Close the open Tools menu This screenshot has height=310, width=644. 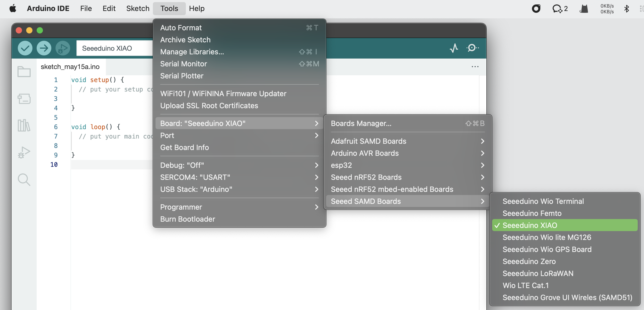[169, 8]
